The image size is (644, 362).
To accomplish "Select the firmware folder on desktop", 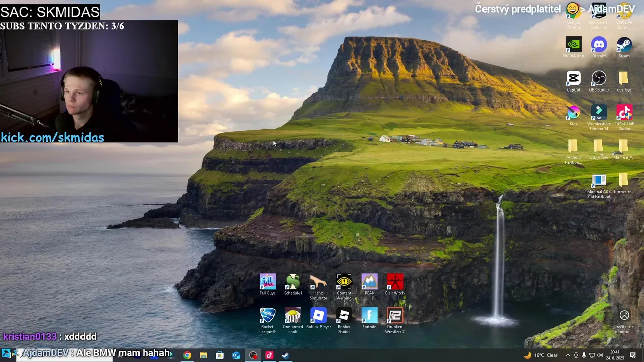I will pos(624,183).
